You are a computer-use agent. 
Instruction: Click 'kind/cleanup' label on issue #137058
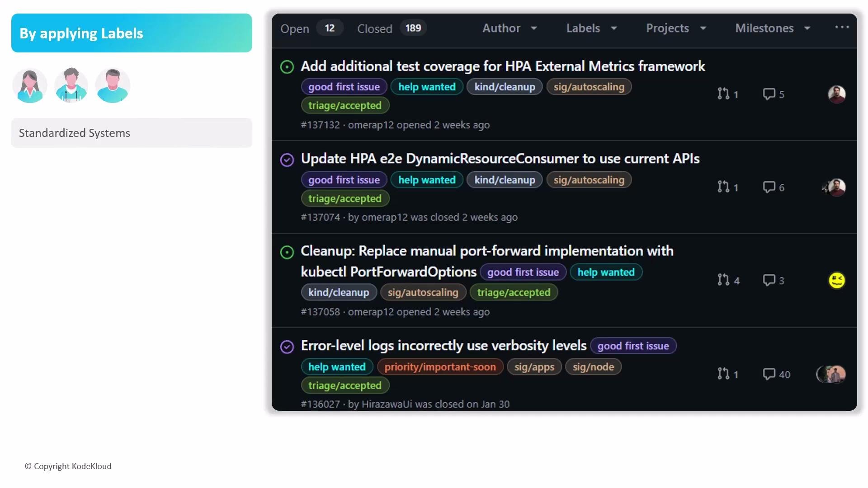tap(339, 292)
